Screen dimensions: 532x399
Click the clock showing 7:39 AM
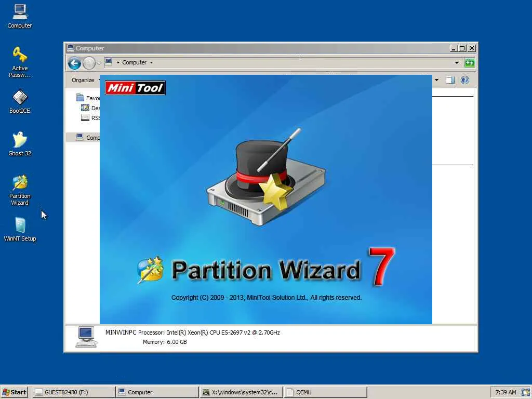[506, 392]
